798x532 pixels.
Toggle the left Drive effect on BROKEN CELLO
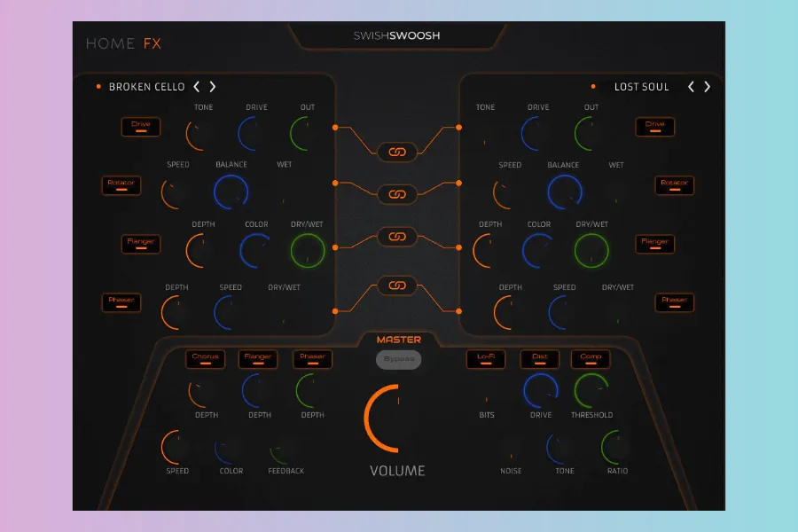(140, 127)
